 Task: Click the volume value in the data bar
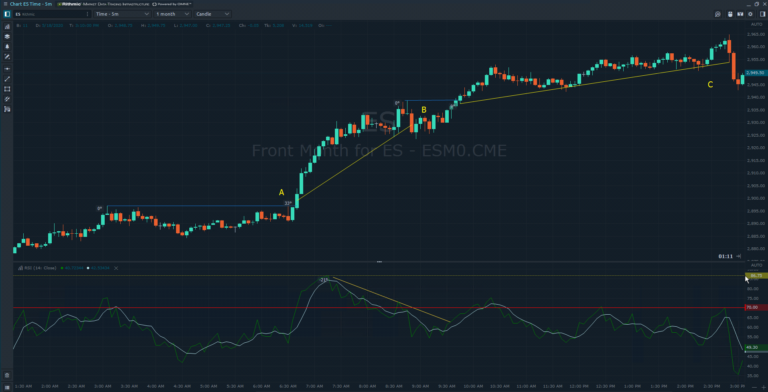pyautogui.click(x=305, y=25)
